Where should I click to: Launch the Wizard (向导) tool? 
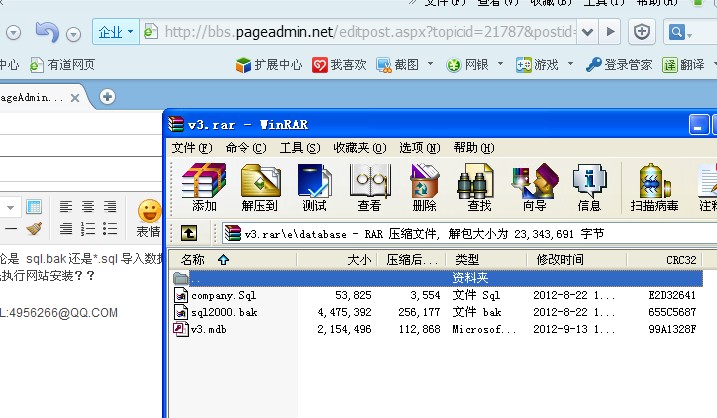(x=534, y=187)
